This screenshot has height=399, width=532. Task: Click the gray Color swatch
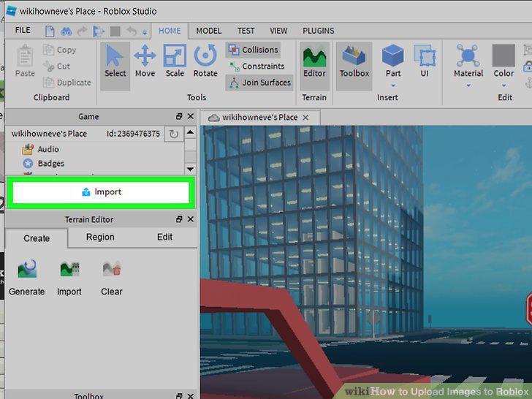pos(503,56)
